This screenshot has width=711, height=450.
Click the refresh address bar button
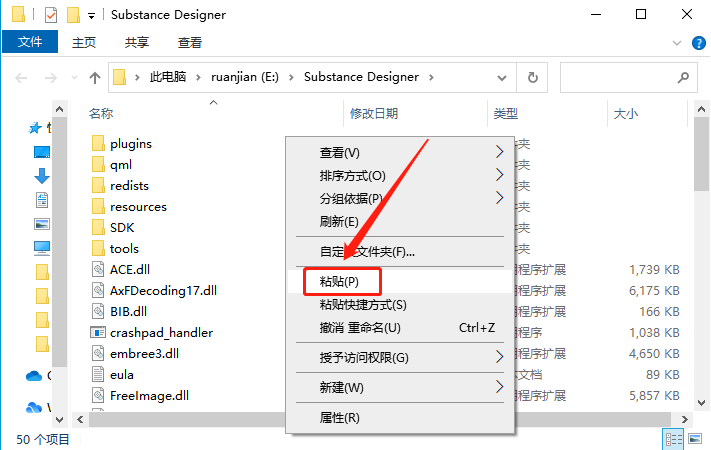click(532, 78)
